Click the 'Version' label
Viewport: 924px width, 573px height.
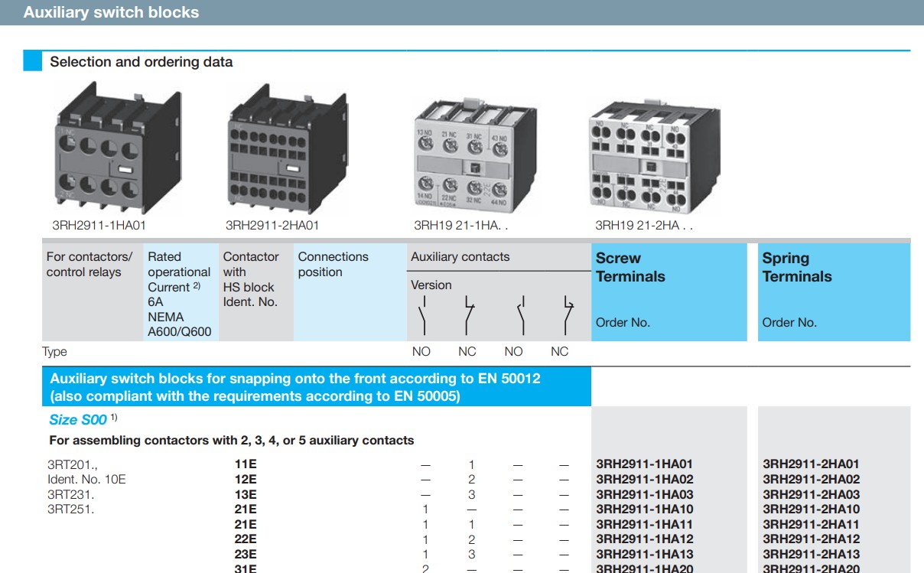(x=431, y=285)
